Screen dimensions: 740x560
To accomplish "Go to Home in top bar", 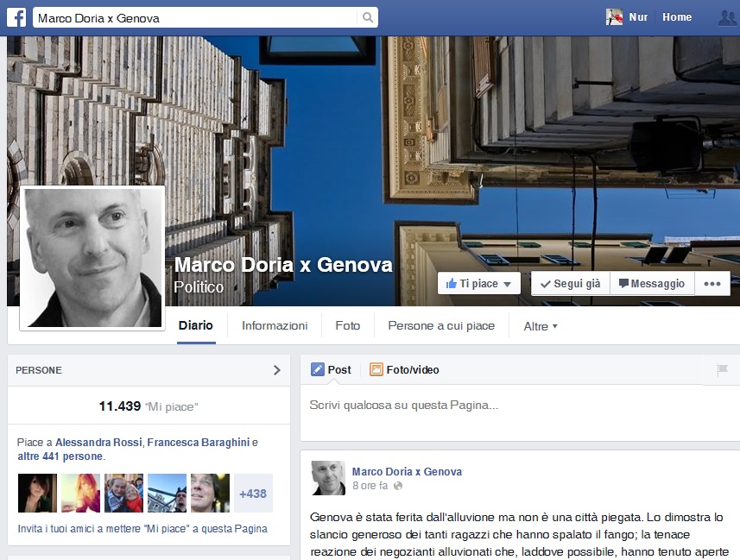I will tap(677, 17).
